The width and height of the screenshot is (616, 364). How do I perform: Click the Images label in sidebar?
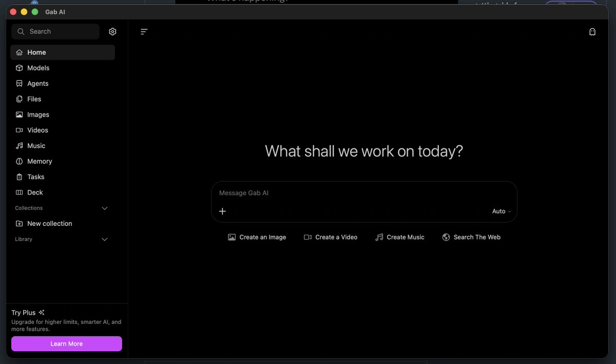[x=38, y=114]
